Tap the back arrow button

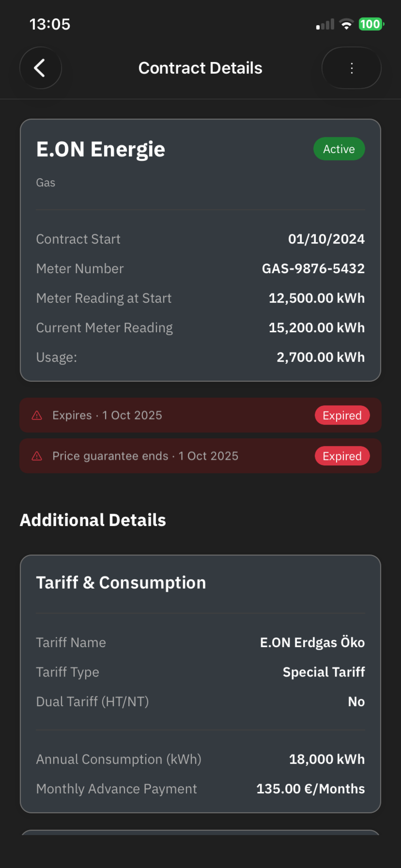(x=40, y=68)
